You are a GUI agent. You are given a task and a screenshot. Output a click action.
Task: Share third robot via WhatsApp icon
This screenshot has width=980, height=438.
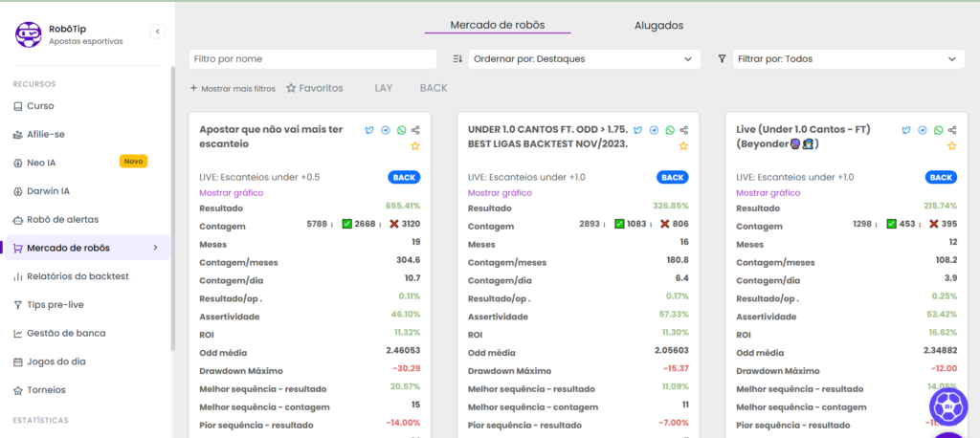click(x=939, y=130)
